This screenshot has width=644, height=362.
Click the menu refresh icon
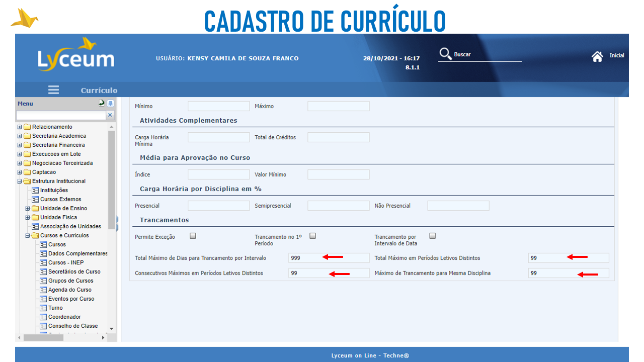(x=102, y=103)
